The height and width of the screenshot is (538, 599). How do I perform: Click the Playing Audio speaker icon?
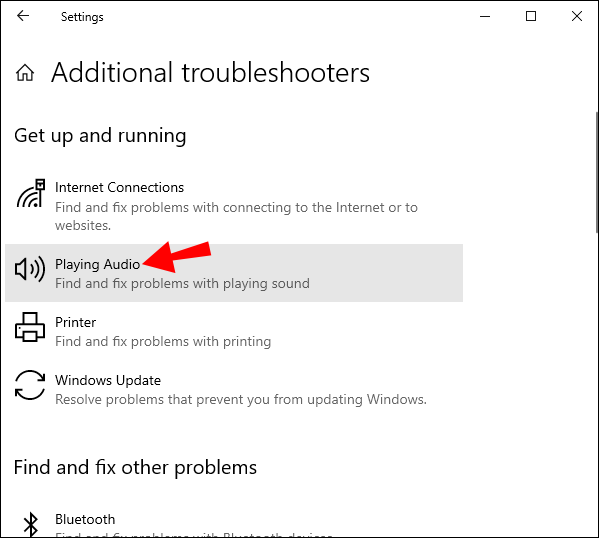tap(30, 269)
